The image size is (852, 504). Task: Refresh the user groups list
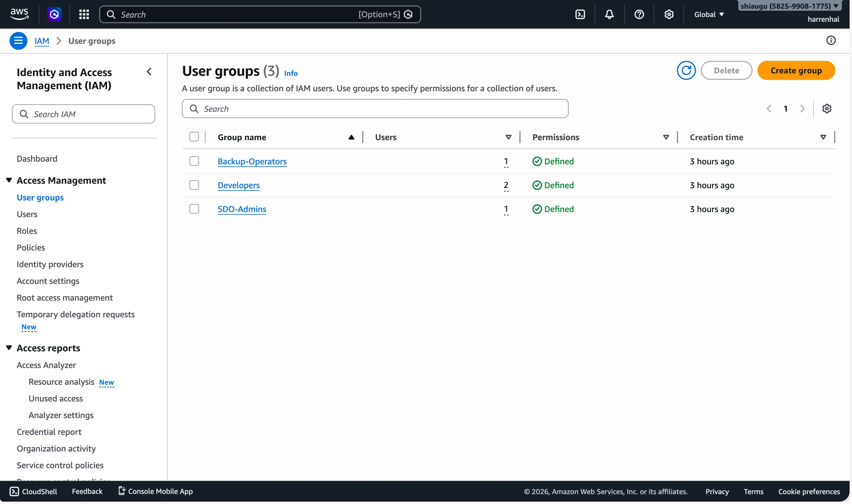click(x=686, y=70)
